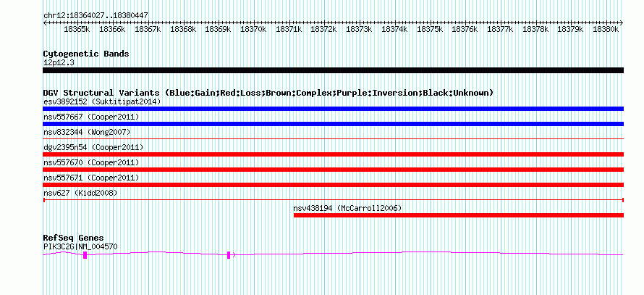This screenshot has height=295, width=644.
Task: Select the red loss bar of nsv557671
Action: [333, 185]
